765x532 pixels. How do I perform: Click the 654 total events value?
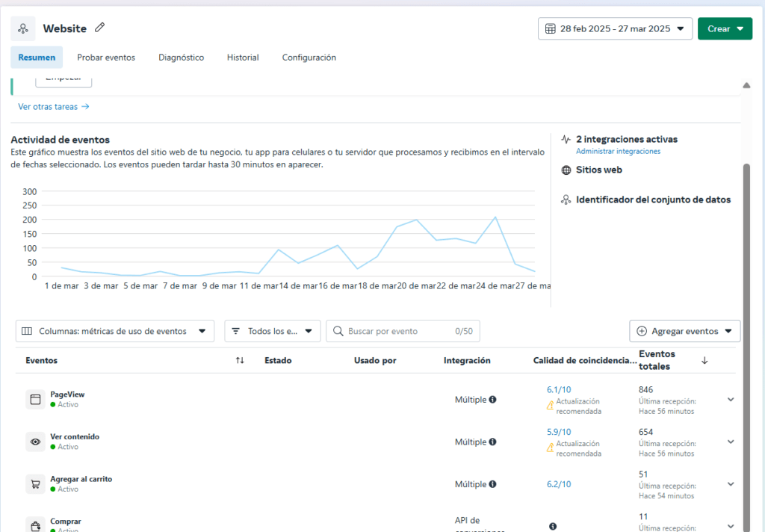tap(645, 432)
